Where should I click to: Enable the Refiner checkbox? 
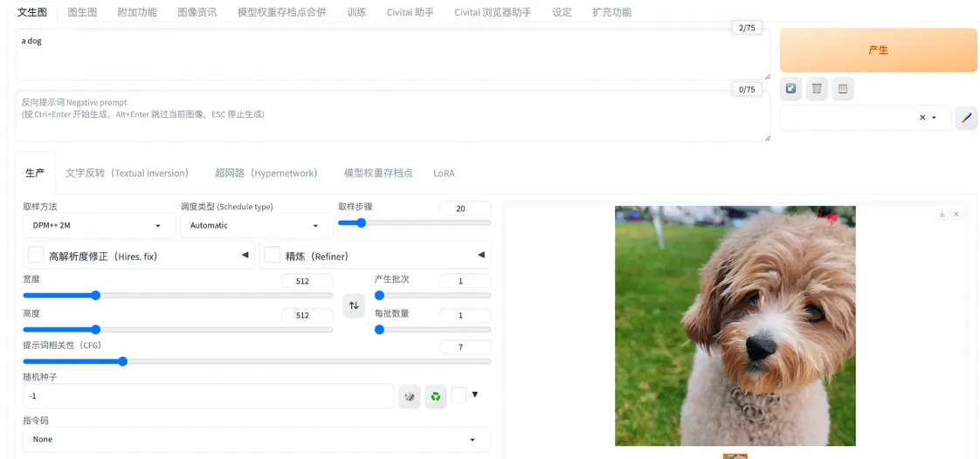click(x=273, y=255)
